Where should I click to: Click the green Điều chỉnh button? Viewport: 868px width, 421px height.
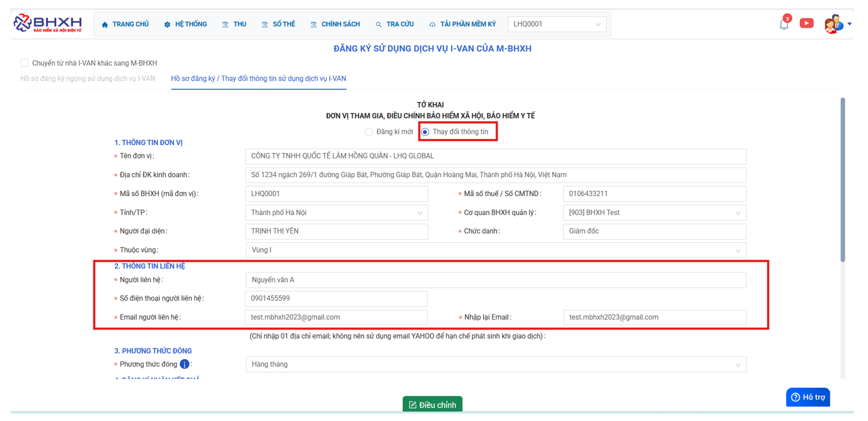tap(432, 405)
